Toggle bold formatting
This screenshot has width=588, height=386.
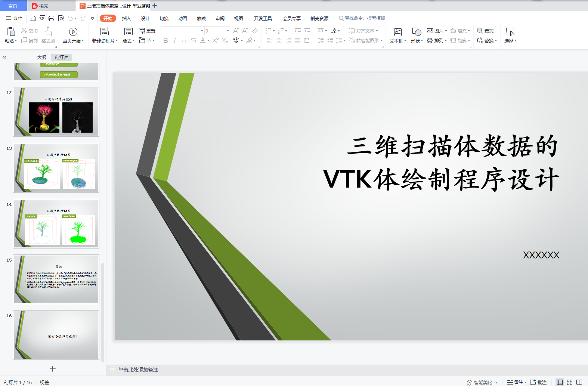coord(165,40)
